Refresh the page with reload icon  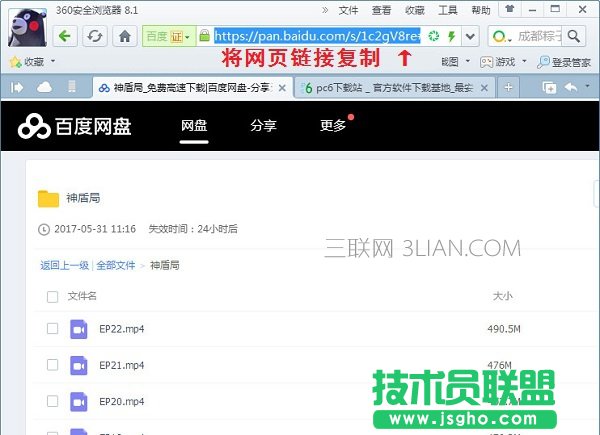click(94, 36)
